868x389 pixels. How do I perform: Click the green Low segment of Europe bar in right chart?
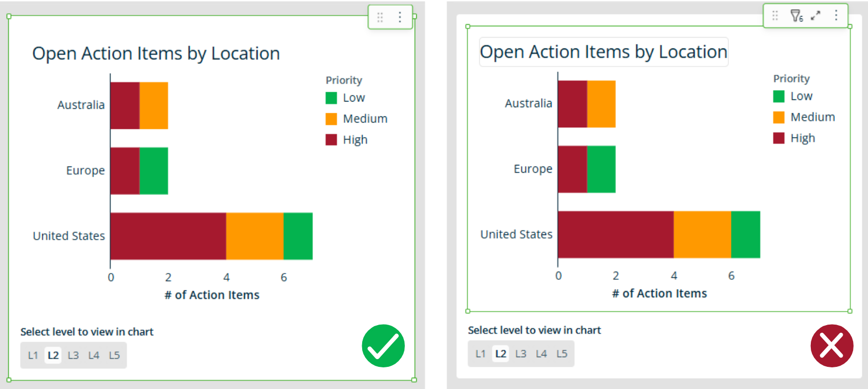(601, 170)
